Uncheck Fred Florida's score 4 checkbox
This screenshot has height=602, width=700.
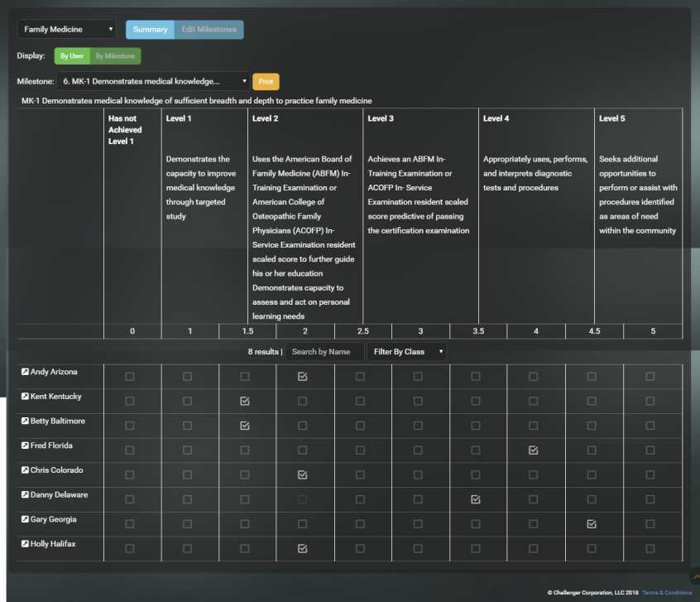click(x=534, y=450)
